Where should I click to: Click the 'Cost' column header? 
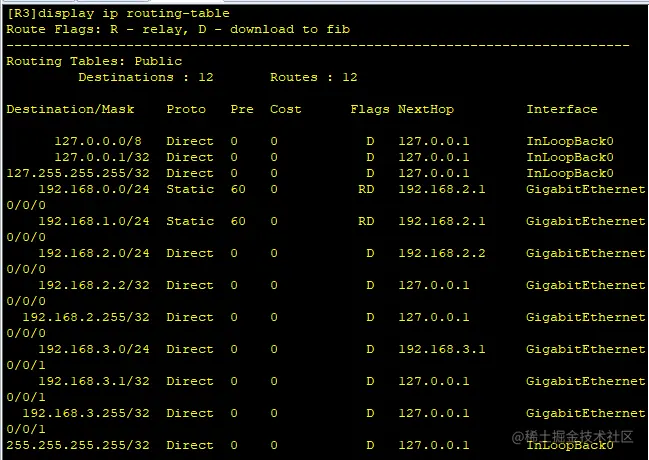click(x=286, y=109)
